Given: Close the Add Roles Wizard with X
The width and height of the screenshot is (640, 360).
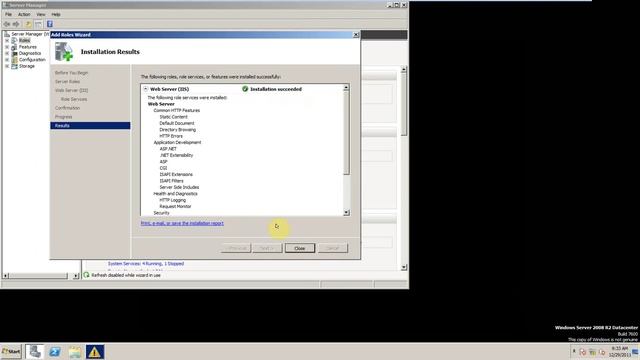Looking at the screenshot, I should coord(356,35).
